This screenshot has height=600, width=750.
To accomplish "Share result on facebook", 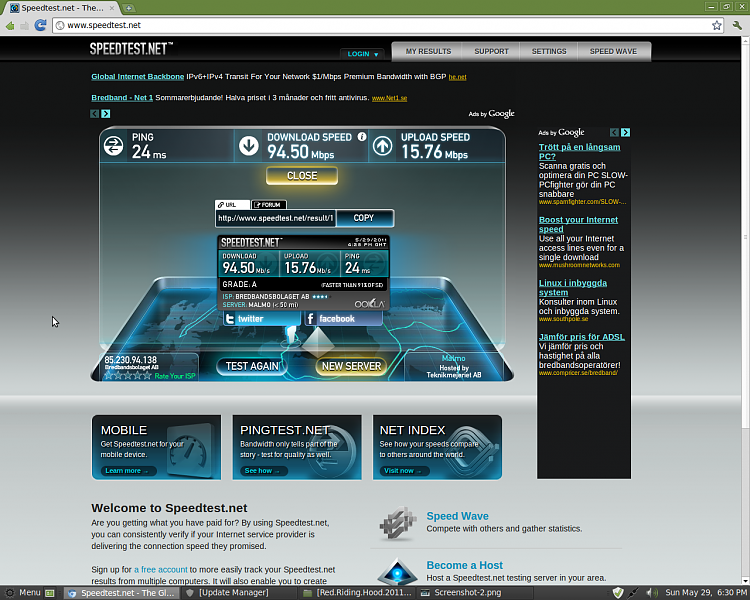I will click(343, 319).
